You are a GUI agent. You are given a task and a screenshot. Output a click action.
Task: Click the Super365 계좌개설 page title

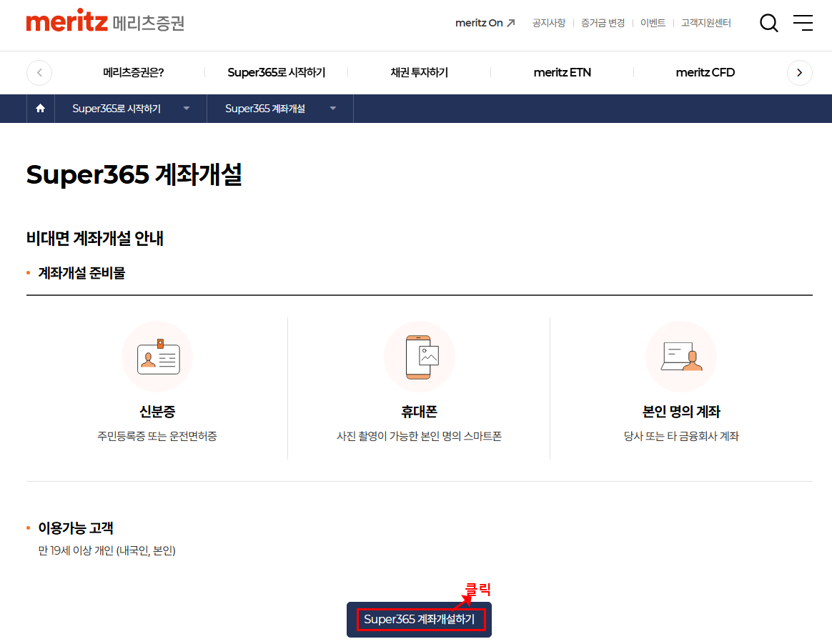click(x=134, y=174)
